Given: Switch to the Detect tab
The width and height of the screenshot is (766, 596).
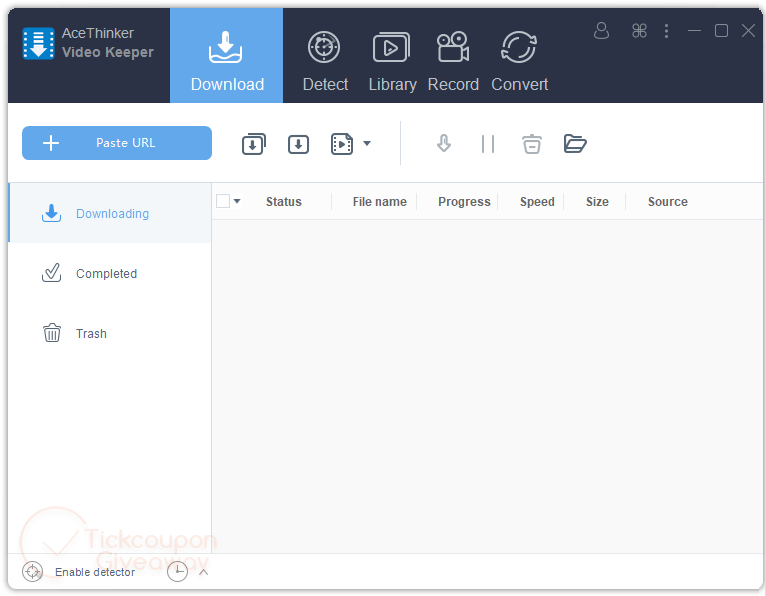Looking at the screenshot, I should point(325,62).
